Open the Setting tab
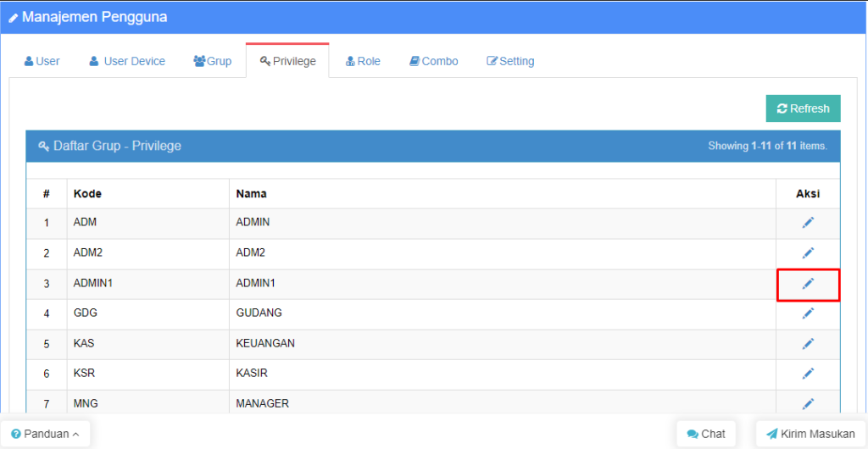The image size is (868, 449). pyautogui.click(x=510, y=61)
